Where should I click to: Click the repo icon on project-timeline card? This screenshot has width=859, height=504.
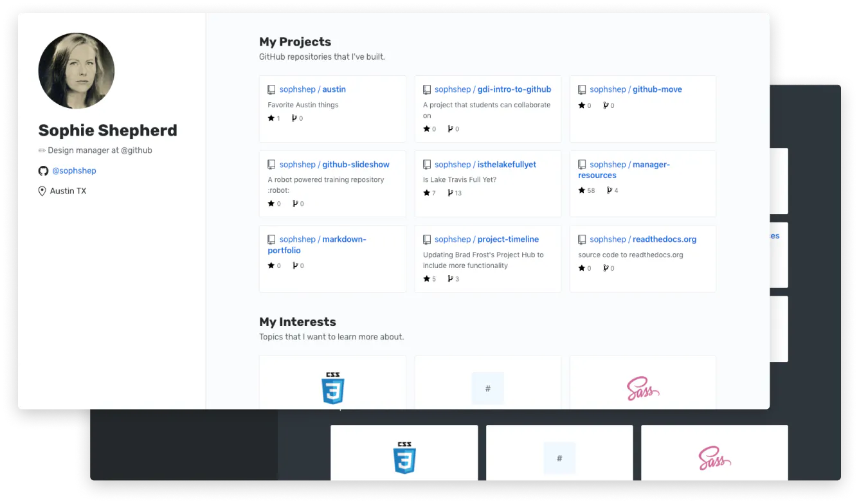[x=427, y=240]
